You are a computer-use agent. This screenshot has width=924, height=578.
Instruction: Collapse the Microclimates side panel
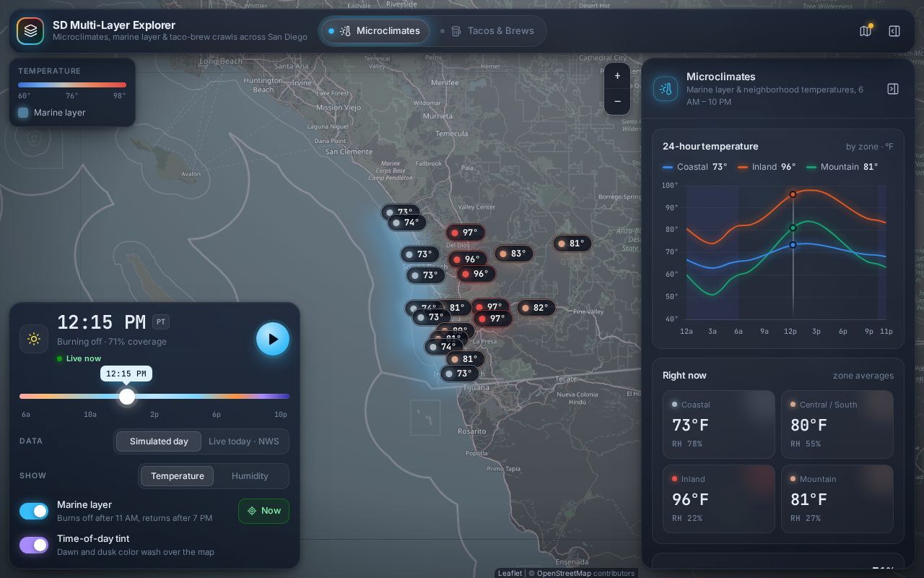pos(893,89)
